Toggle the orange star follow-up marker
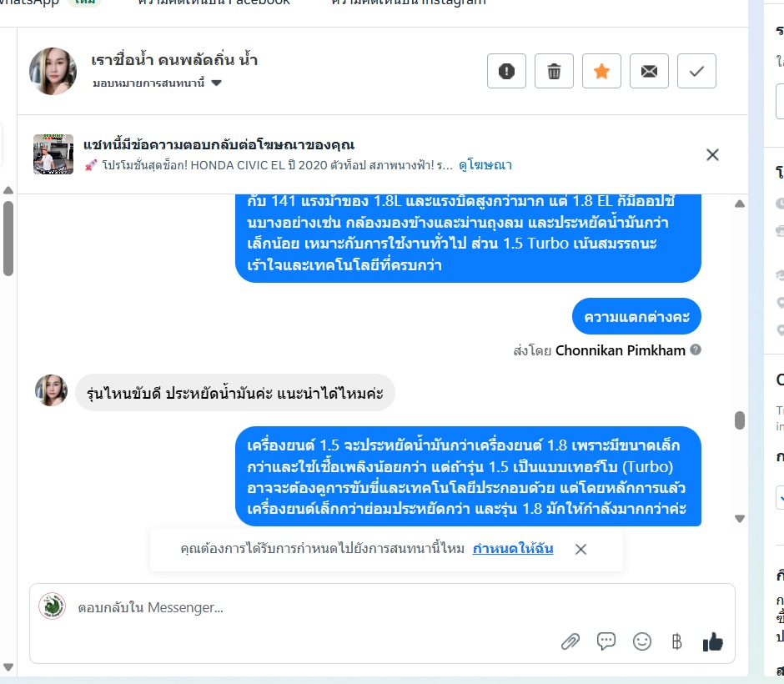The image size is (784, 684). coord(601,71)
